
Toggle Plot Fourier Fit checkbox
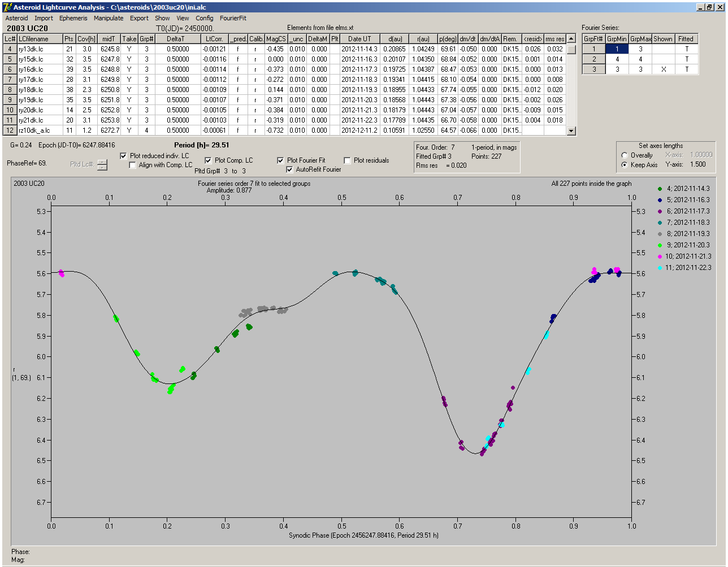click(x=280, y=160)
